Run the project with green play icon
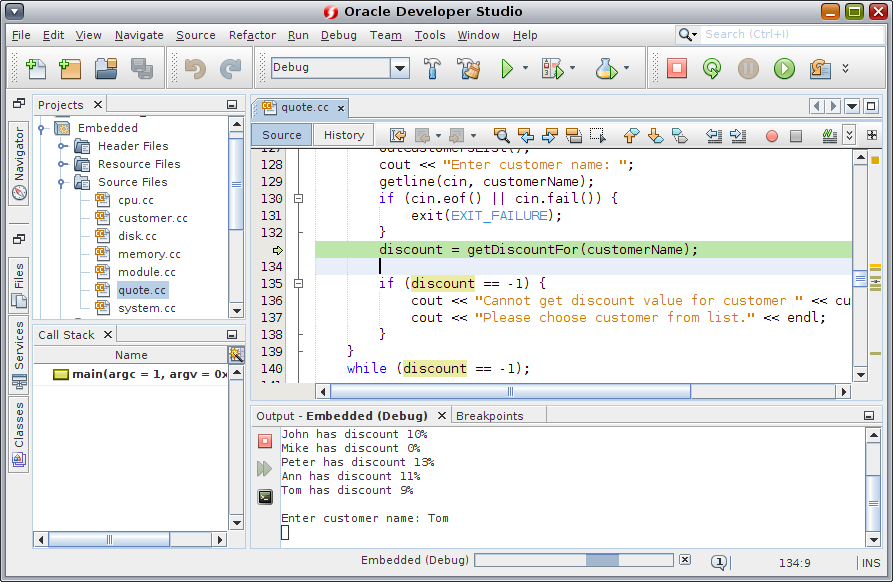This screenshot has height=582, width=893. click(506, 68)
